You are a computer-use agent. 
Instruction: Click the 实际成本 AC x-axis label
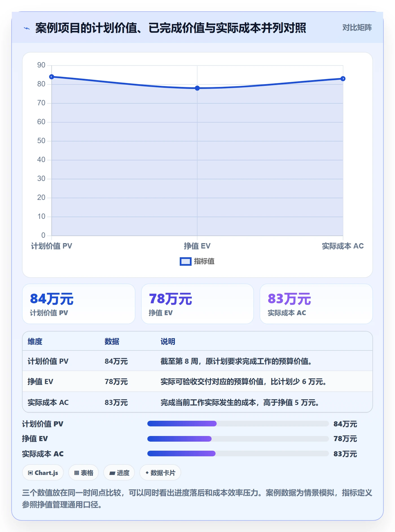pyautogui.click(x=343, y=246)
